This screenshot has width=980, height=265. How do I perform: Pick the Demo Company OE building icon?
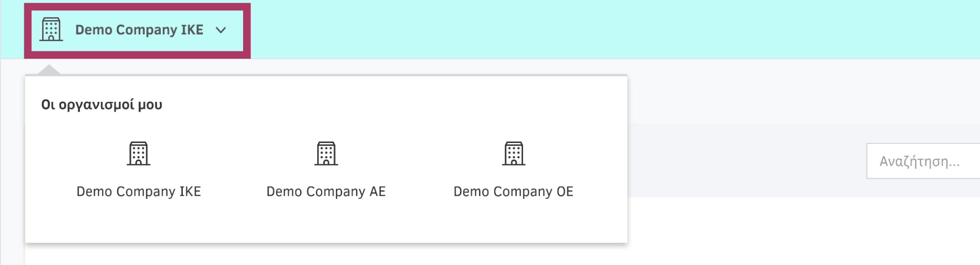(x=513, y=154)
